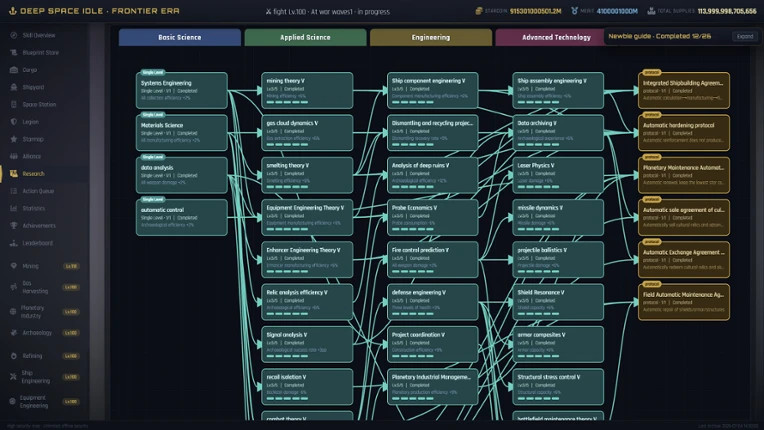This screenshot has width=764, height=430.
Task: Click crossed-swords fight status icon
Action: (268, 12)
